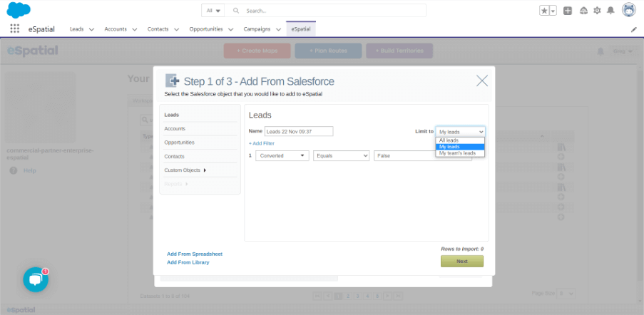
Task: Click the Create Maps button
Action: point(257,51)
